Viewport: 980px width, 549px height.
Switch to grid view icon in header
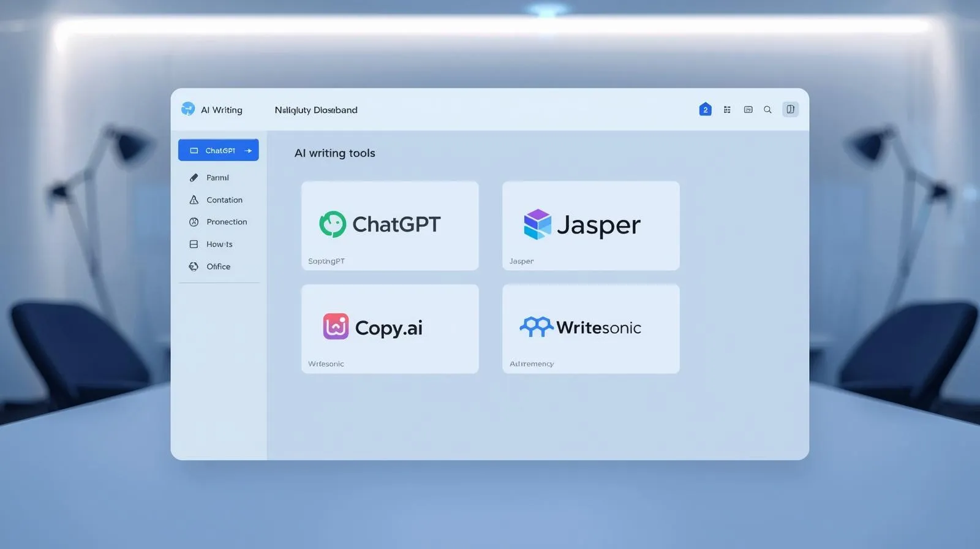[x=727, y=110]
